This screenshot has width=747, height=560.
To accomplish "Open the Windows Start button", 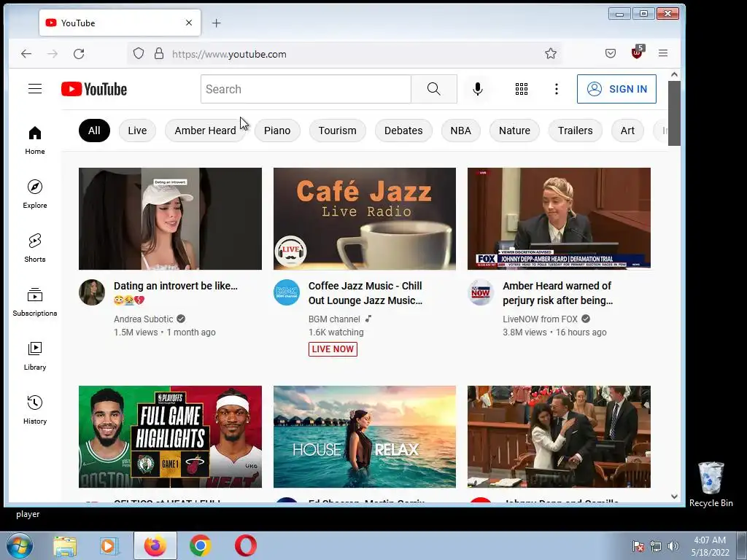I will [19, 545].
